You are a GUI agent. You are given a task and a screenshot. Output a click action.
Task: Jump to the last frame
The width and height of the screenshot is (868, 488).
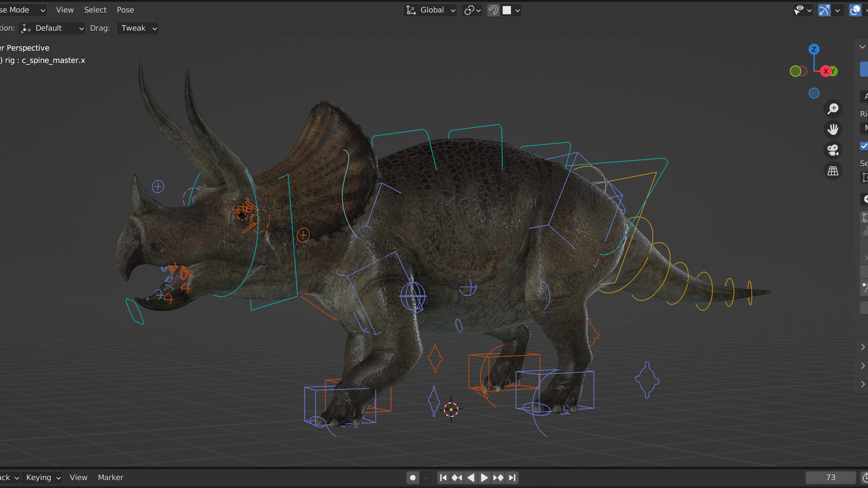[x=512, y=478]
